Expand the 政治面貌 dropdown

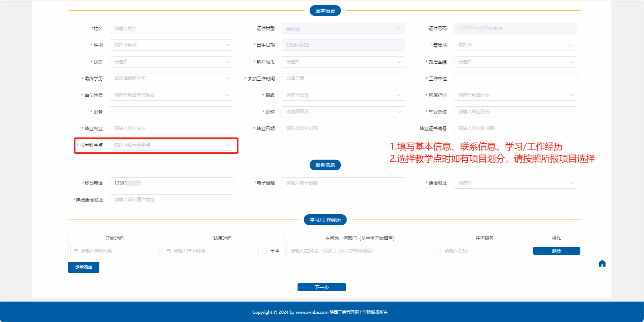coord(515,62)
